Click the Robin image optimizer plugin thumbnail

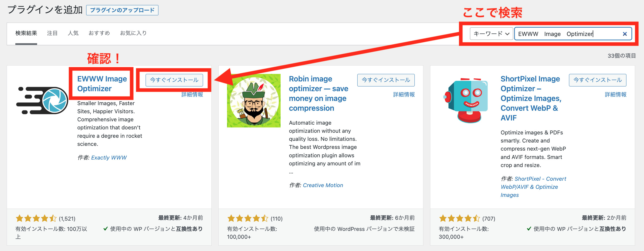point(254,101)
